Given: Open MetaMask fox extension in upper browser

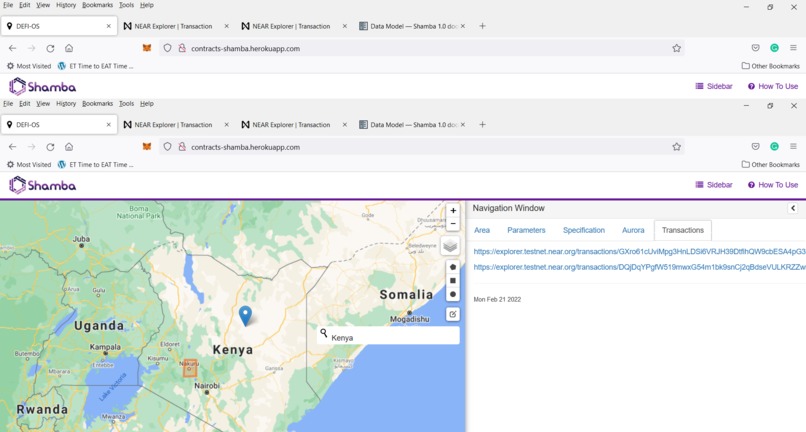Looking at the screenshot, I should click(146, 48).
